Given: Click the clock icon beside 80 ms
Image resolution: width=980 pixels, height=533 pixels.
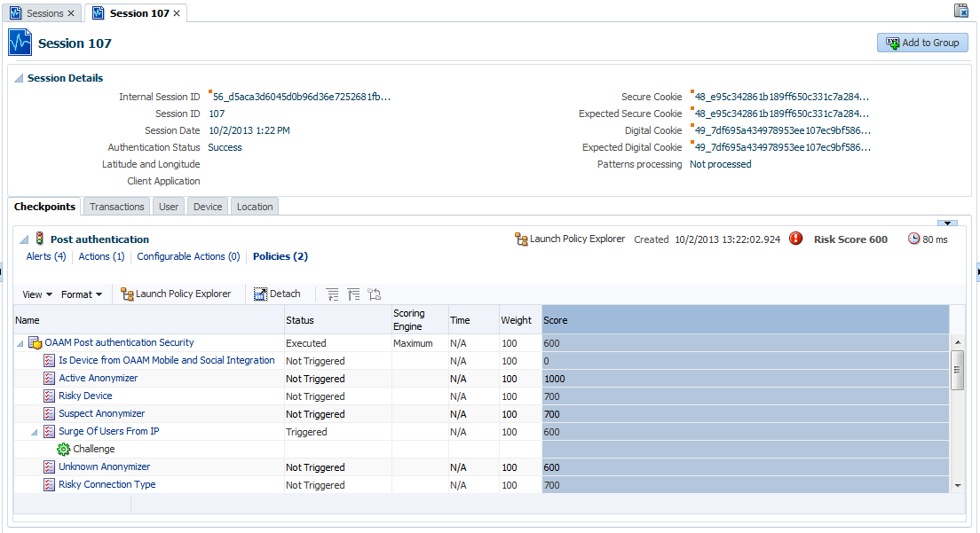Looking at the screenshot, I should (913, 239).
